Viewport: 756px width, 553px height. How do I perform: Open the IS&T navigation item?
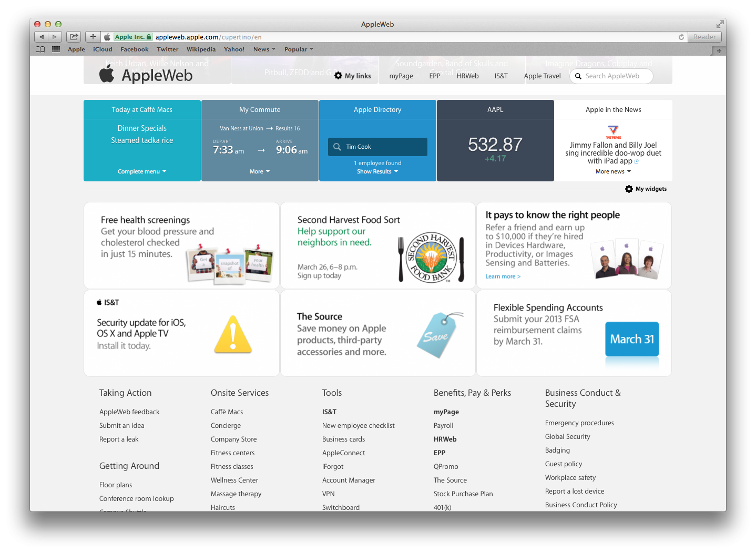click(501, 76)
